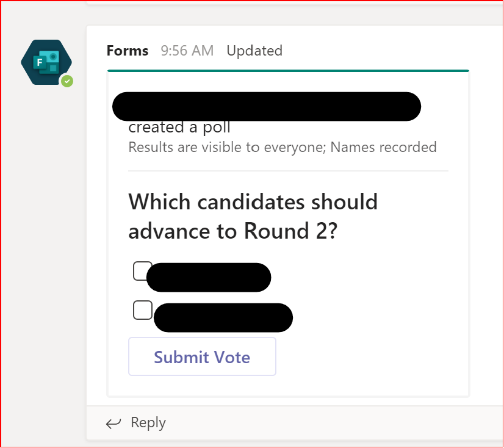Image resolution: width=504 pixels, height=448 pixels.
Task: Click the Results are visible to everyone notice
Action: coord(282,146)
